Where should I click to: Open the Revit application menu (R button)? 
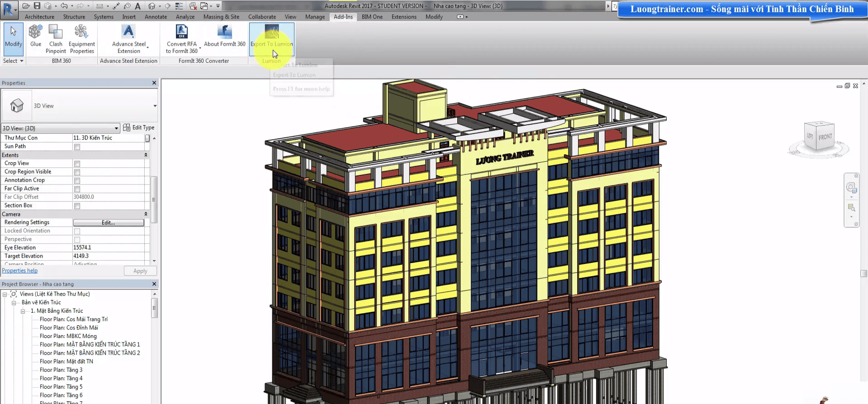pos(9,9)
